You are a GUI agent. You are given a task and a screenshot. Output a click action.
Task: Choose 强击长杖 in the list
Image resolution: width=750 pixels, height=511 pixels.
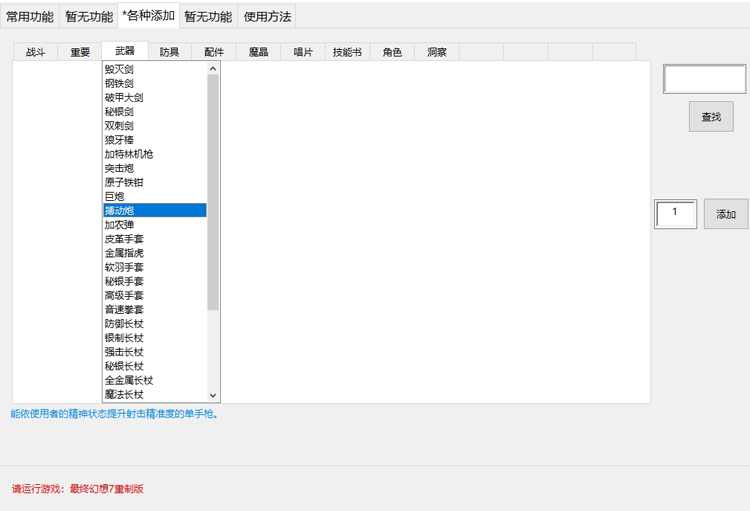click(x=155, y=352)
